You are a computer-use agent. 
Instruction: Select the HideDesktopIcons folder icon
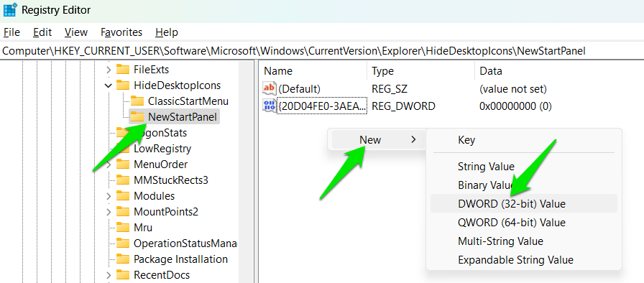click(123, 85)
